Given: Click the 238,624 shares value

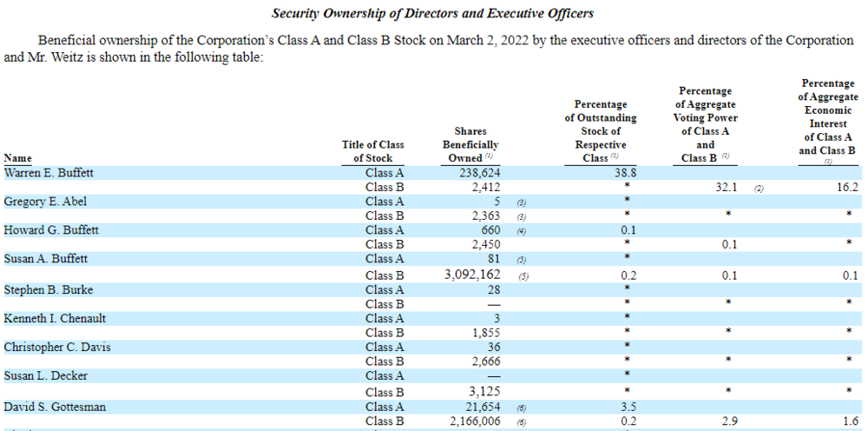Looking at the screenshot, I should point(480,173).
